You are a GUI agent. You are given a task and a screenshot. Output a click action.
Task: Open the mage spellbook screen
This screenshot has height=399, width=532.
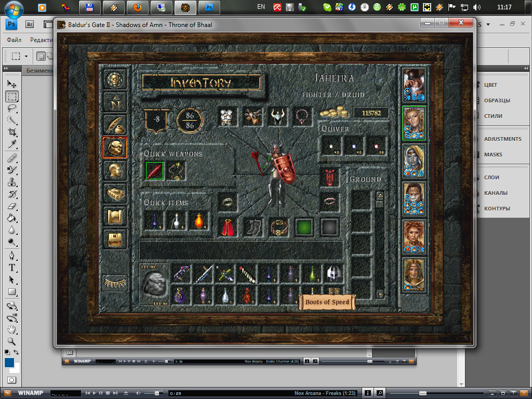[115, 193]
